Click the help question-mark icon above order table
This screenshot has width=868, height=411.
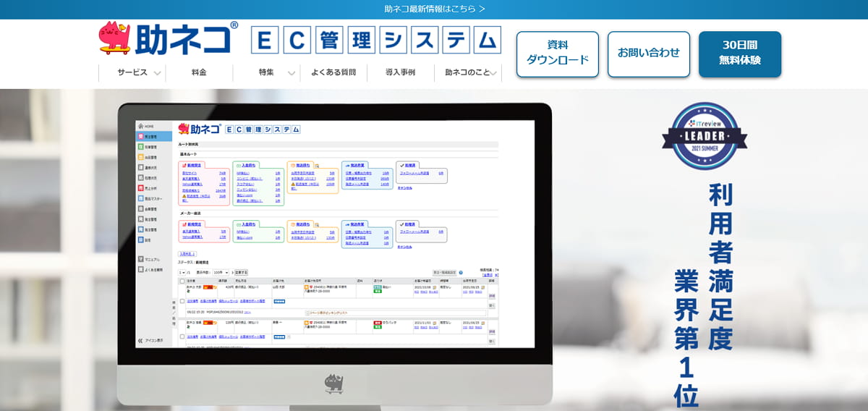tap(461, 272)
